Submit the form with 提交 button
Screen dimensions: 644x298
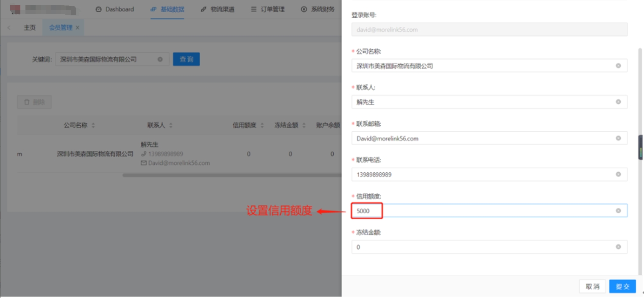[x=622, y=286]
